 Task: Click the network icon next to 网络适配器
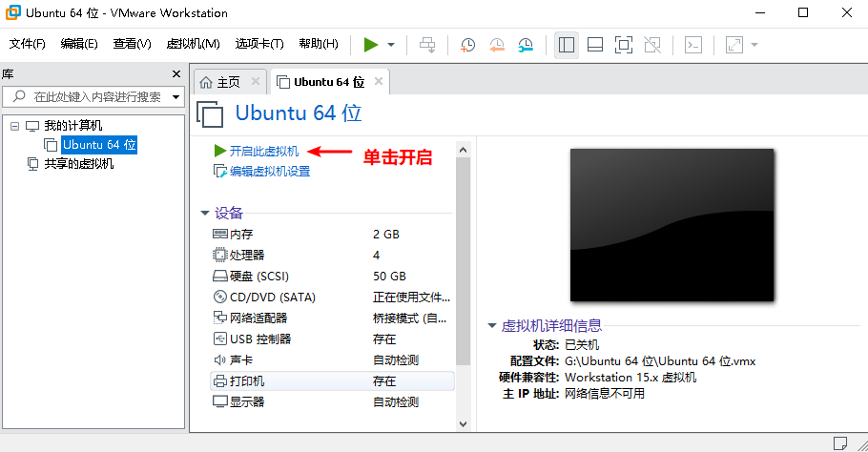219,318
